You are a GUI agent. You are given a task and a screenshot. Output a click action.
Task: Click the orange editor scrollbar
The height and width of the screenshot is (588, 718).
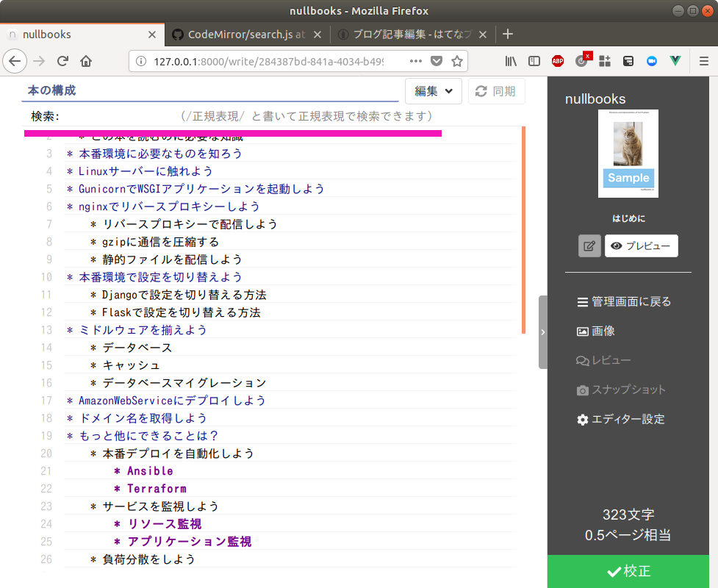click(523, 230)
